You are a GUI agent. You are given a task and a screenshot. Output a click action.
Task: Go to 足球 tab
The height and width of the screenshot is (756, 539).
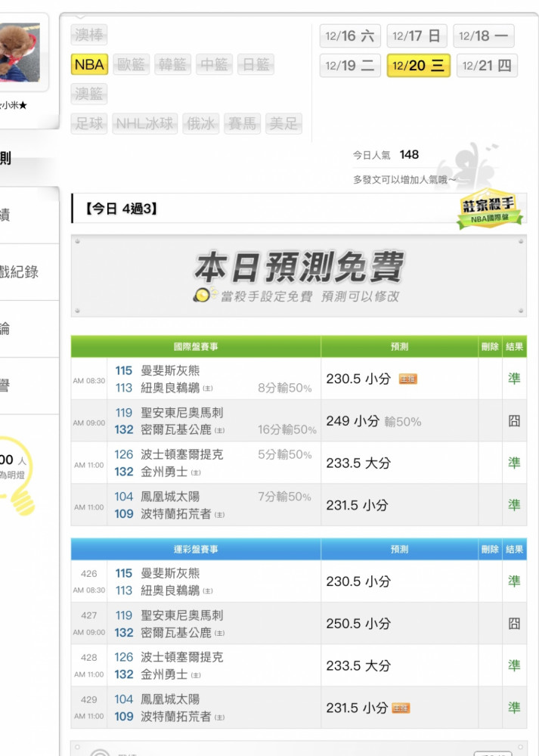89,123
